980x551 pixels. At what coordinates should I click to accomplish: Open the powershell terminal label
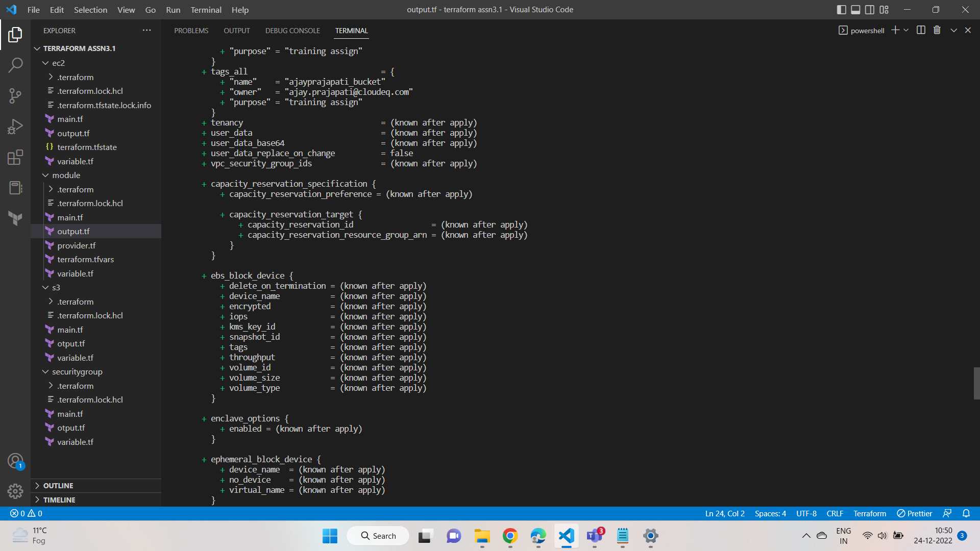pyautogui.click(x=862, y=31)
